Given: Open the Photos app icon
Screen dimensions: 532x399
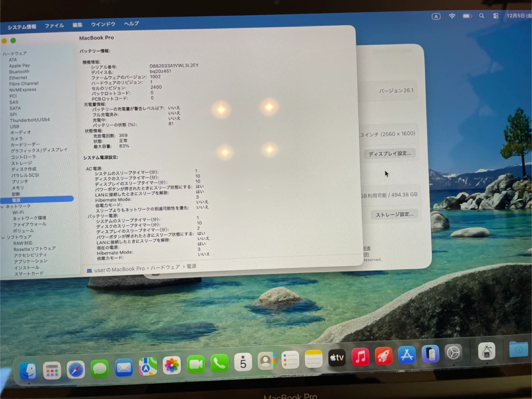Looking at the screenshot, I should (172, 366).
